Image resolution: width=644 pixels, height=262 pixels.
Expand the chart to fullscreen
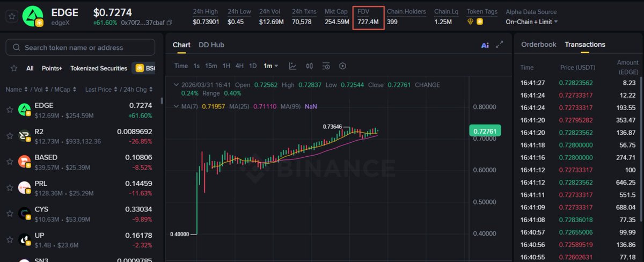(x=500, y=45)
